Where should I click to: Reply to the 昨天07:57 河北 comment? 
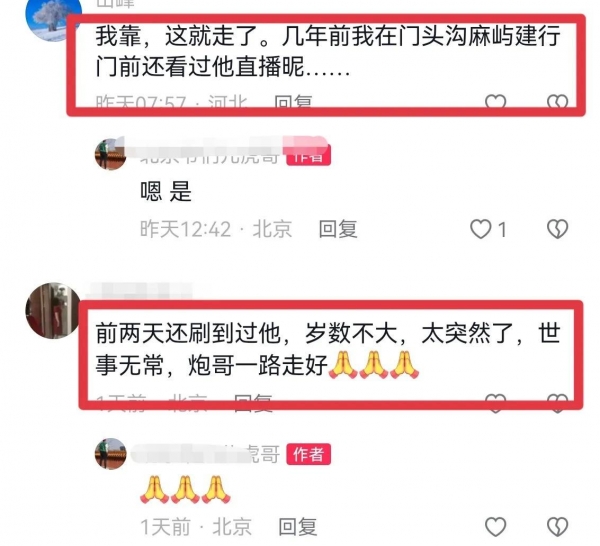point(293,102)
